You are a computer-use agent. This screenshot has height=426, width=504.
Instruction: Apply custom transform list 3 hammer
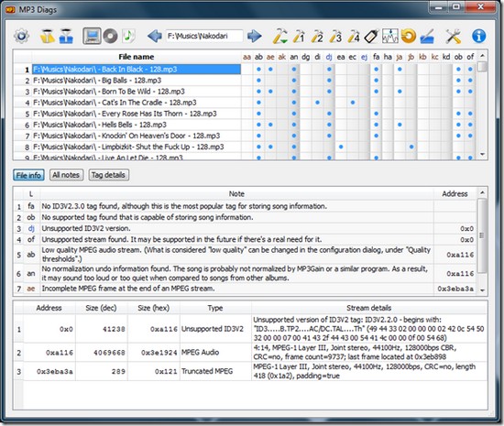click(335, 37)
